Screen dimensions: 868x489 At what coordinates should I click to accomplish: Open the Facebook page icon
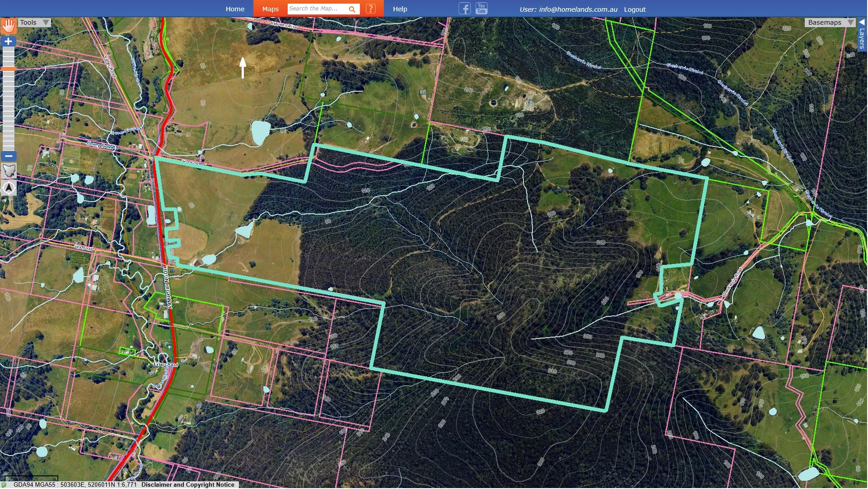coord(464,8)
